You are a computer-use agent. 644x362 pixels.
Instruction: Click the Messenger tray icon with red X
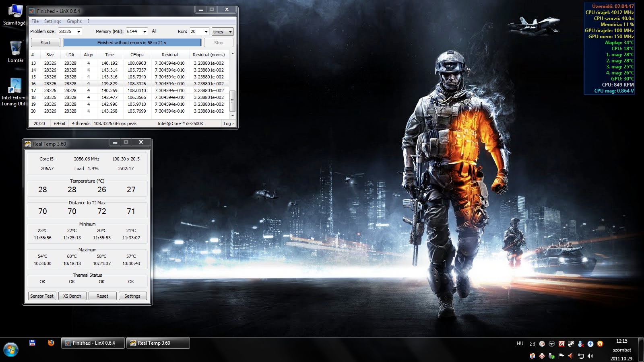pos(581,344)
